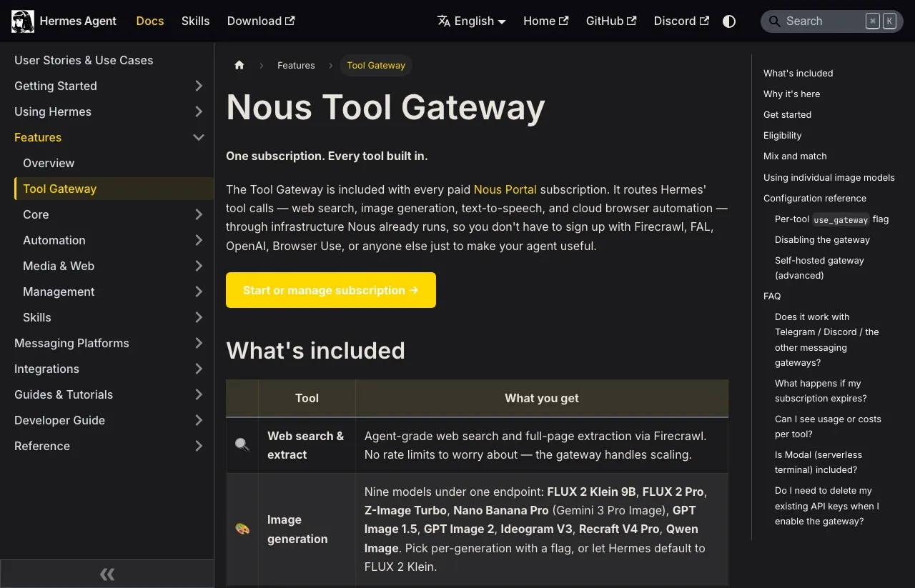Viewport: 915px width, 588px height.
Task: Click the magnifier icon in search box
Action: tap(774, 21)
